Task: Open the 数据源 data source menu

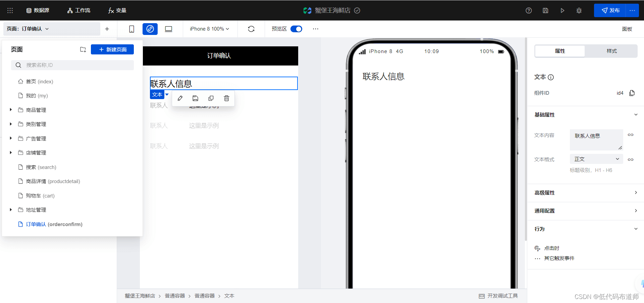Action: (38, 10)
